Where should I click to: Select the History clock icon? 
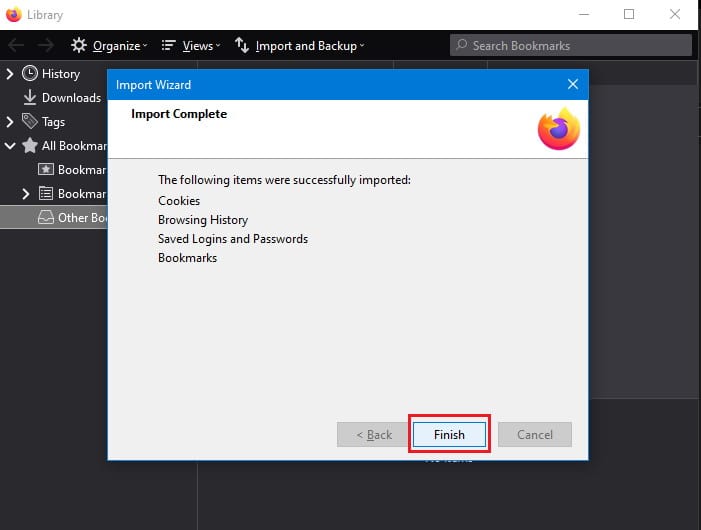coord(30,73)
